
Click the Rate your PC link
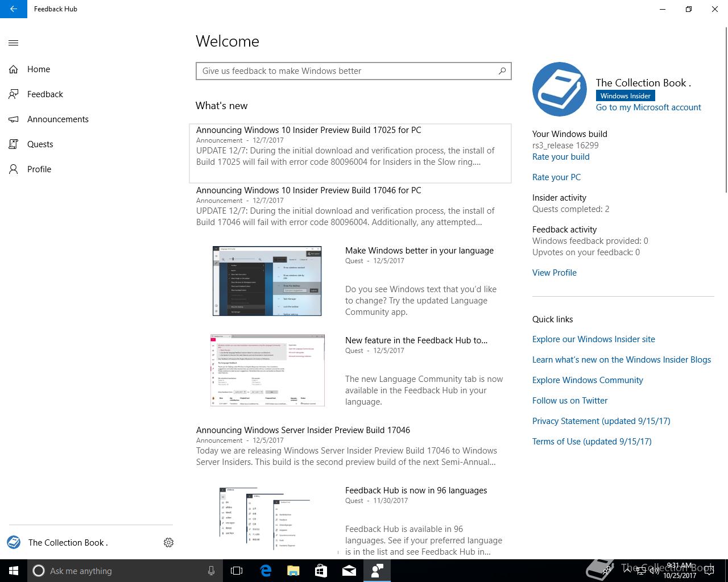[x=556, y=177]
